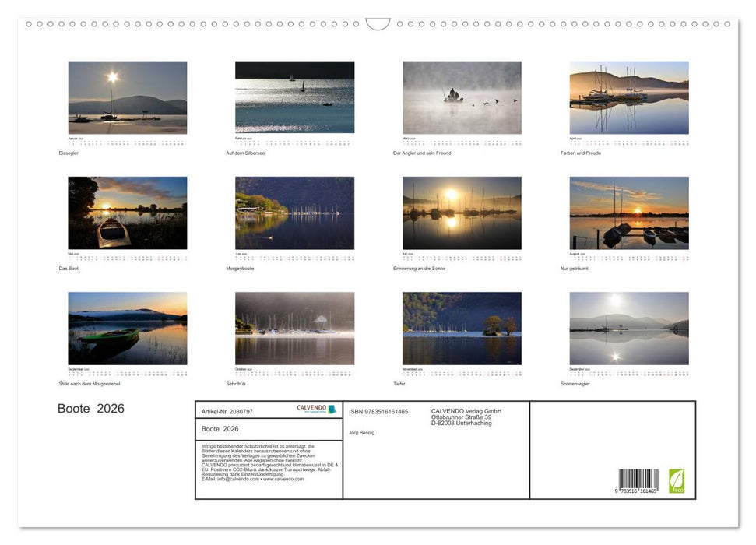
Task: Select the Sonnensegler December image
Action: [629, 329]
